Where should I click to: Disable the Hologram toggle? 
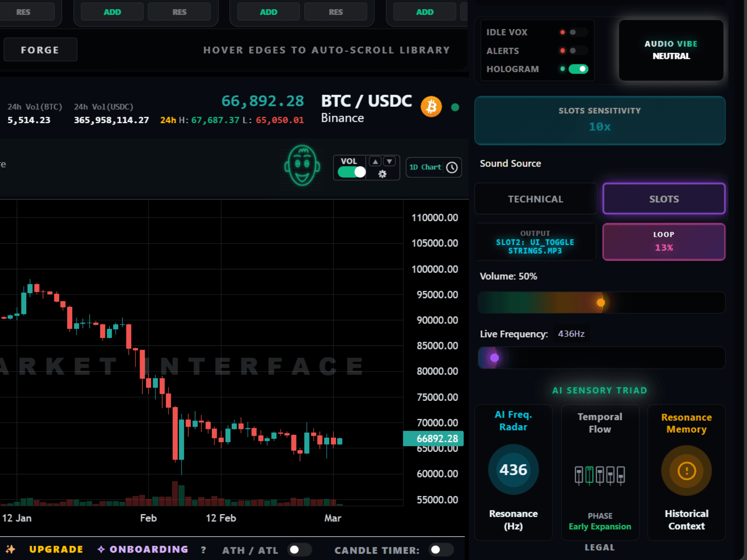578,69
